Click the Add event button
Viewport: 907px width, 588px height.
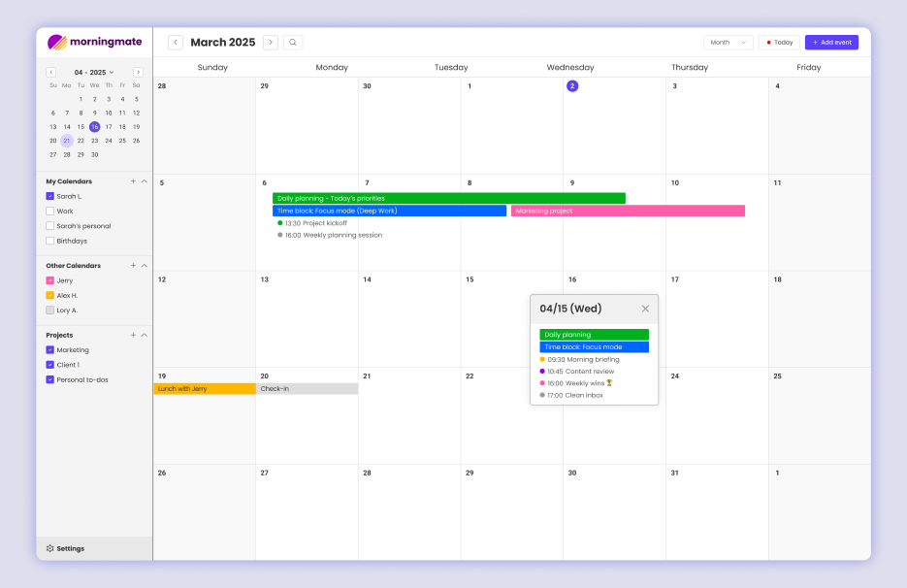pos(831,43)
